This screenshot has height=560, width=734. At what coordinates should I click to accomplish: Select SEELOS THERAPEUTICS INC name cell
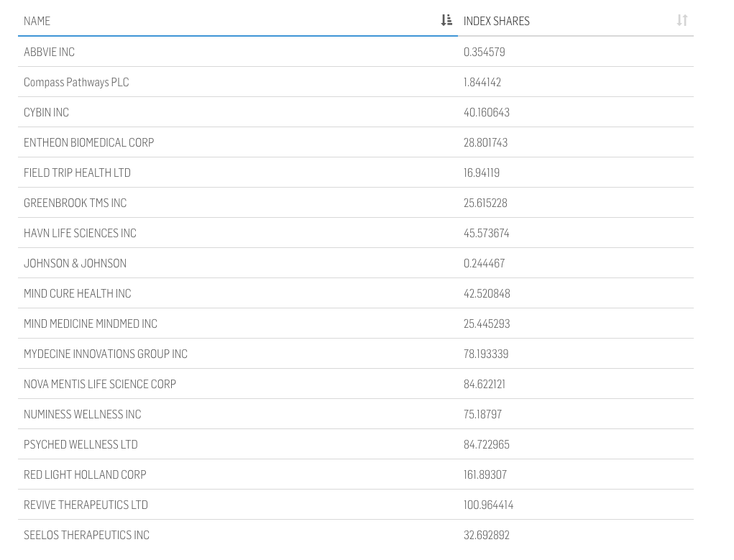point(86,535)
